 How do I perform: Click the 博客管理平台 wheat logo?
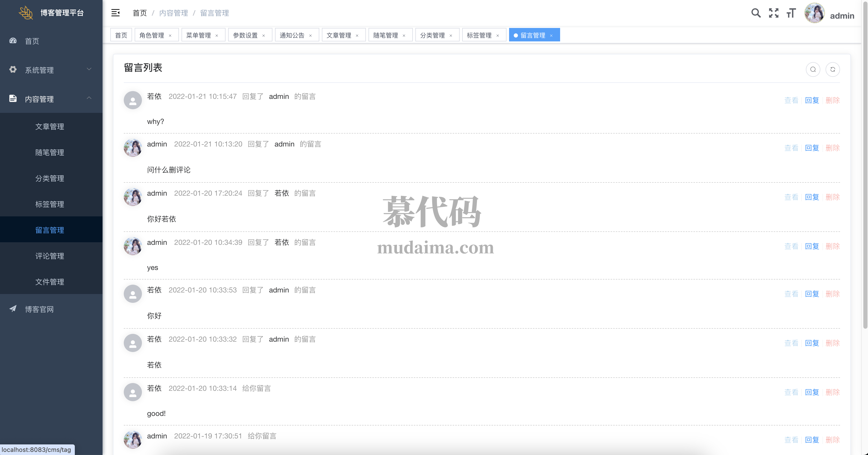coord(26,13)
